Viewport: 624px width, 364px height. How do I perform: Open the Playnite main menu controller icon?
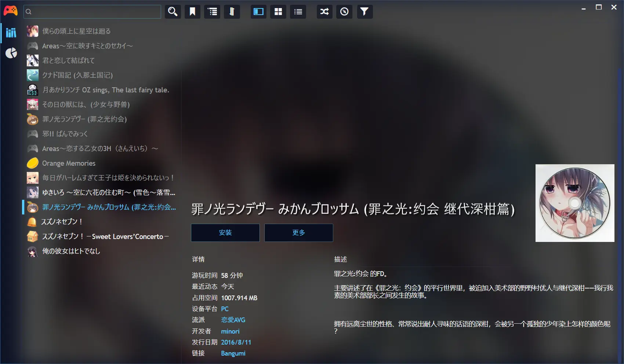tap(10, 11)
